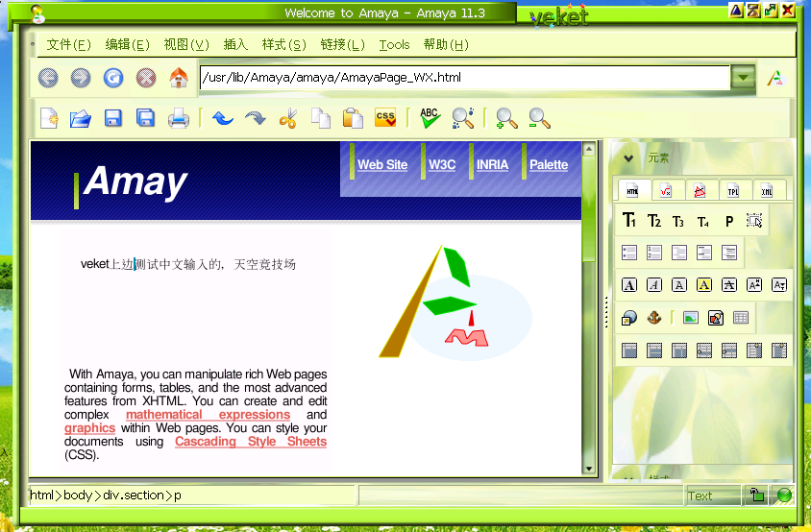Open the 链接(L) menu
The width and height of the screenshot is (811, 532).
[x=342, y=45]
